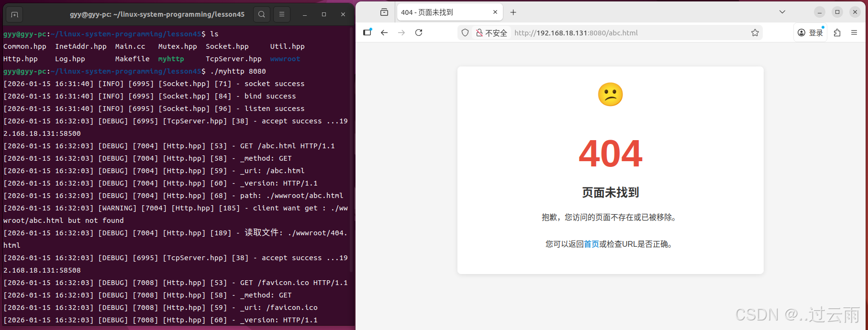This screenshot has height=330, width=868.
Task: Select the large 404 heading text
Action: click(611, 154)
